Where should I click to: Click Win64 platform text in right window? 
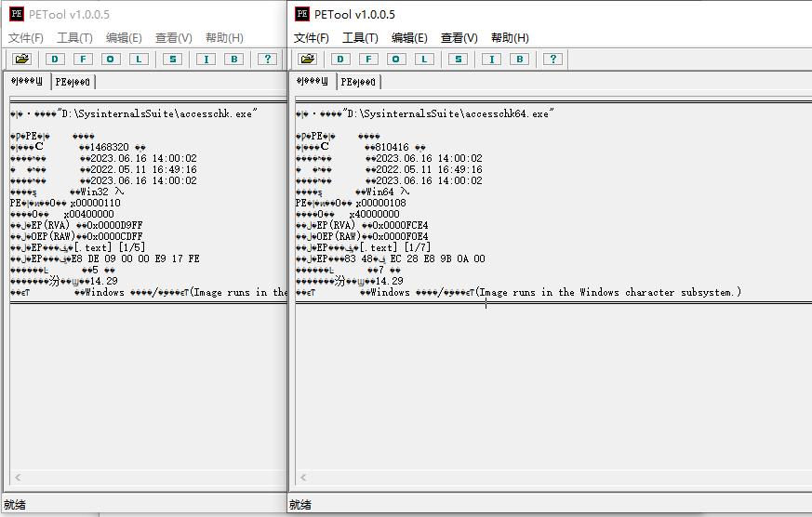[379, 192]
